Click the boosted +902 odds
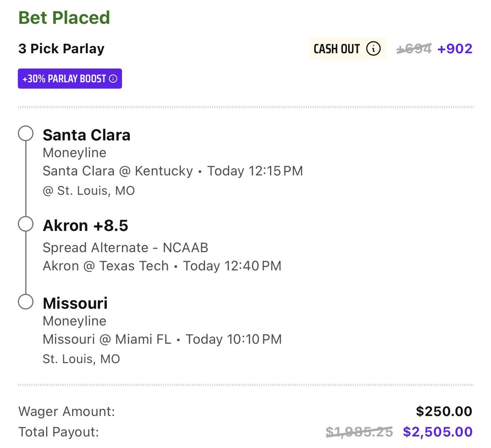This screenshot has width=491, height=448. pyautogui.click(x=455, y=49)
